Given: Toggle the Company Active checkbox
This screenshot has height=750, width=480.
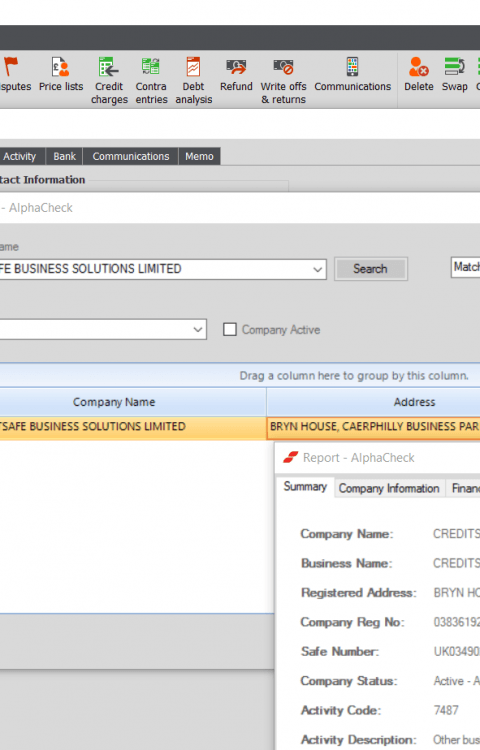Looking at the screenshot, I should [230, 330].
